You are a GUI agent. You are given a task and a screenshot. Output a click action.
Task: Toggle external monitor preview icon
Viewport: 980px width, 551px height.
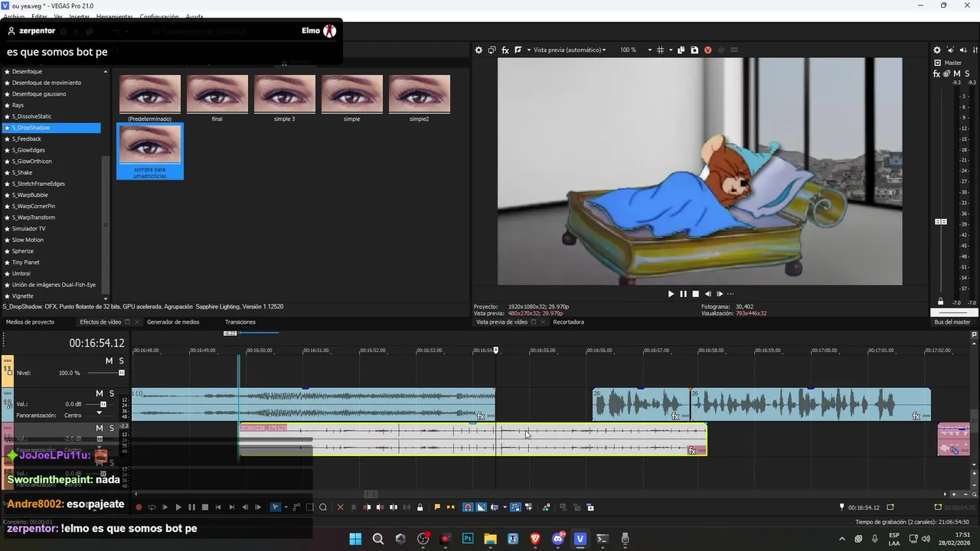492,50
